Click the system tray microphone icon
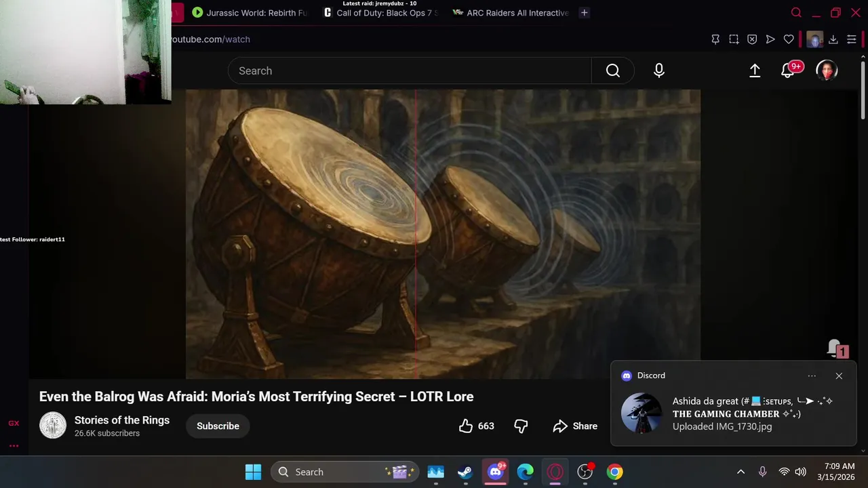Viewport: 868px width, 488px height. (x=762, y=472)
